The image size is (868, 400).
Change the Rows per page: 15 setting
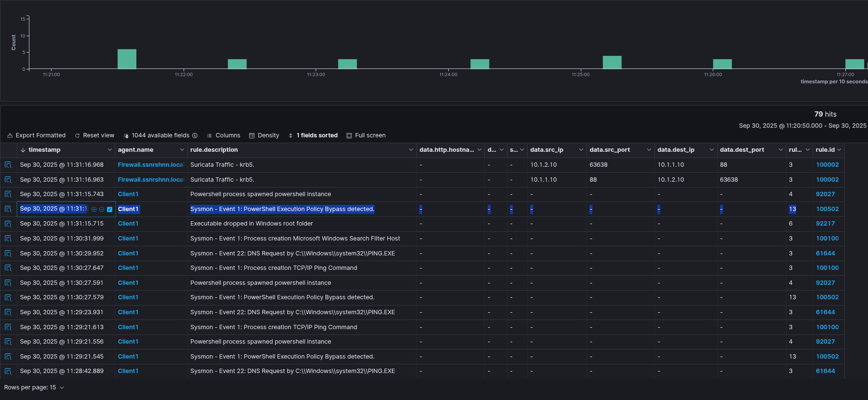click(34, 387)
